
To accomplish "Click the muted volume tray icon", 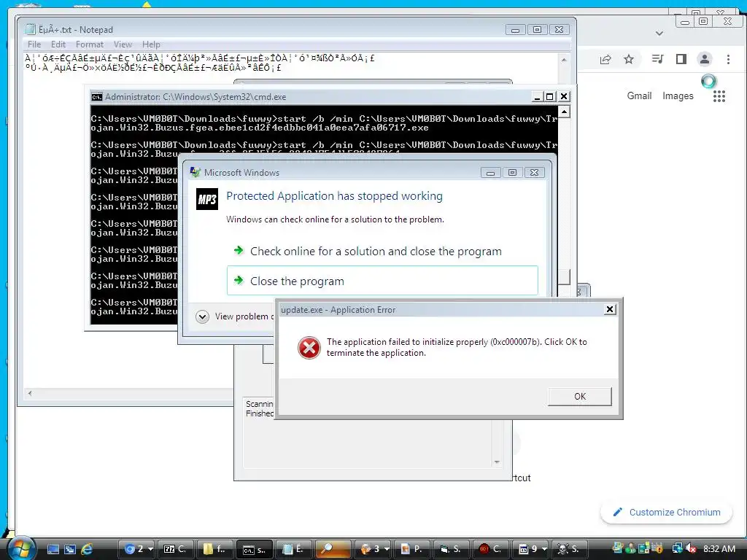I will [x=692, y=549].
